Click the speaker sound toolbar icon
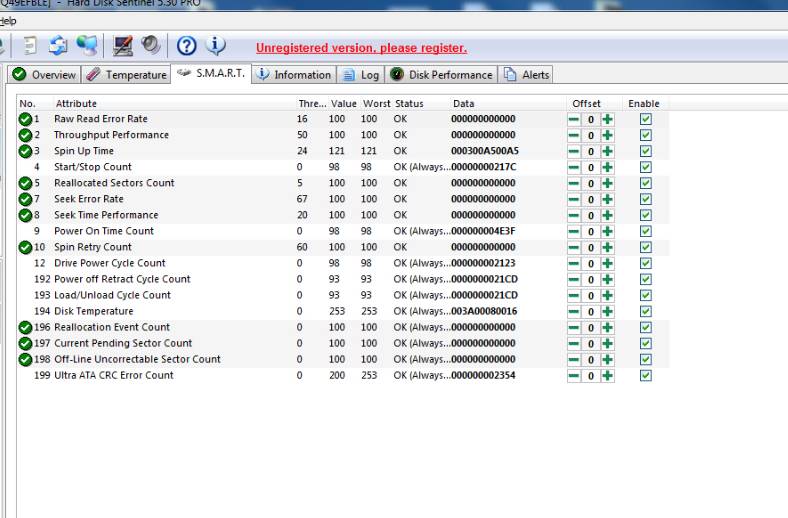 tap(150, 45)
